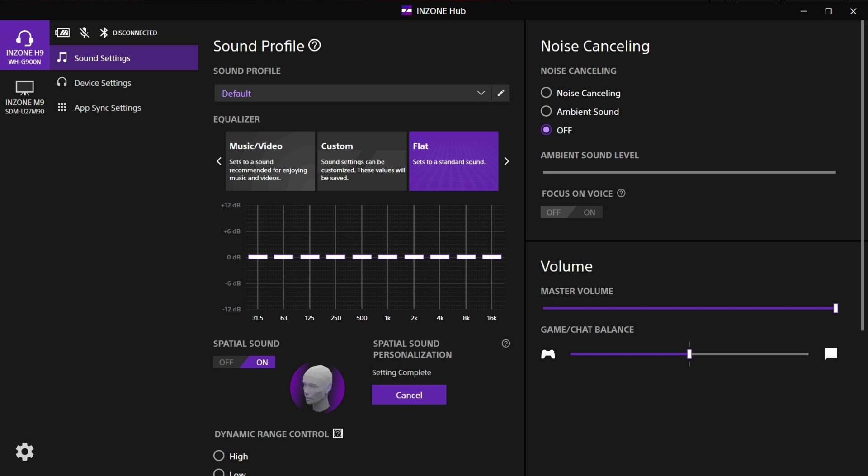Open the settings gear

point(25,451)
